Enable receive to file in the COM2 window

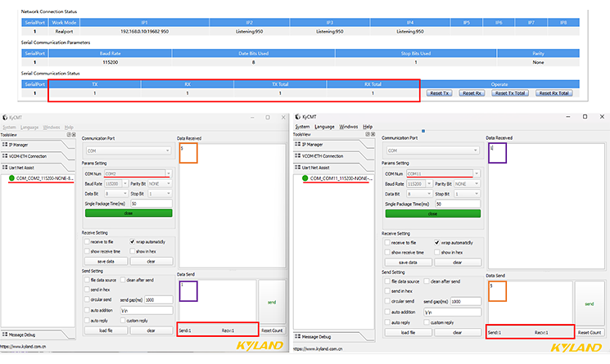tap(87, 241)
